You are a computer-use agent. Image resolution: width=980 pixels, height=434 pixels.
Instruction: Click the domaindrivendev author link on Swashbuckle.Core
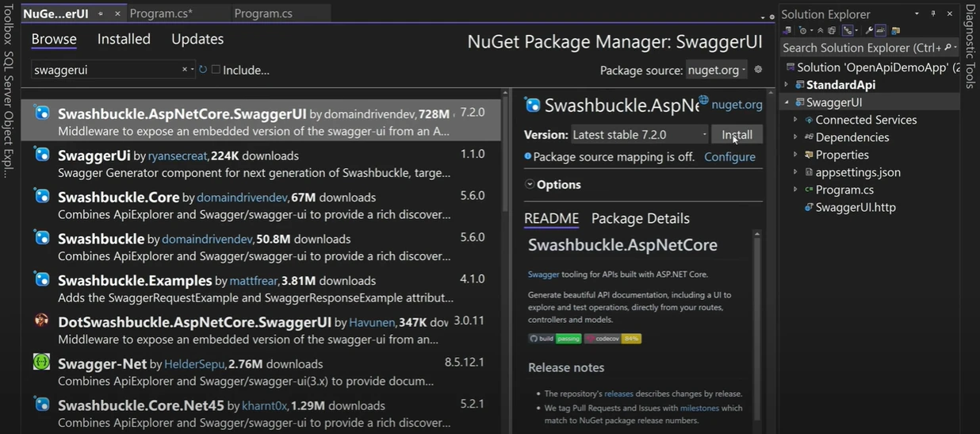tap(242, 197)
